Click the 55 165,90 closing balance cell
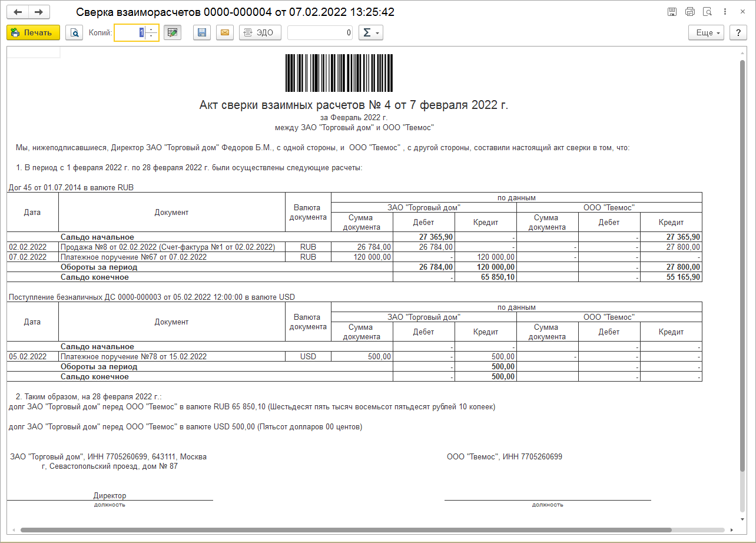The height and width of the screenshot is (543, 756). point(671,277)
